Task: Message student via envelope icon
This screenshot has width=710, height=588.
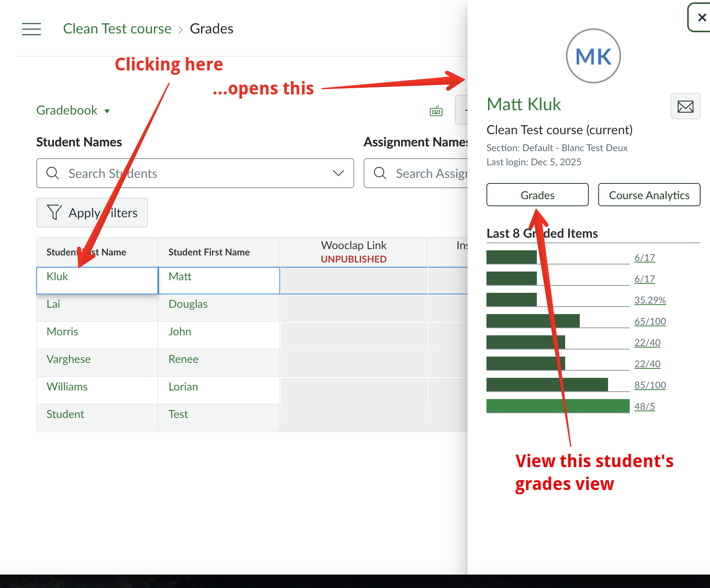Action: click(x=685, y=106)
